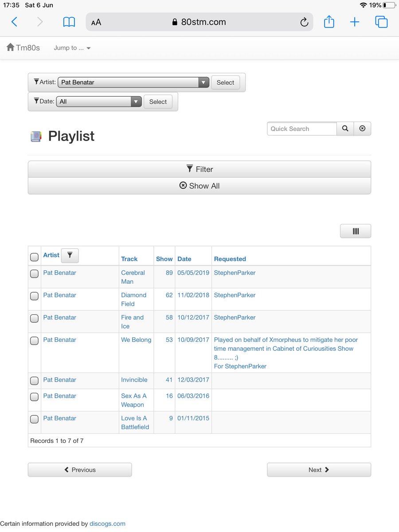Screen dimensions: 399x532
Task: Click date 05/05/2019 cell
Action: pos(193,273)
